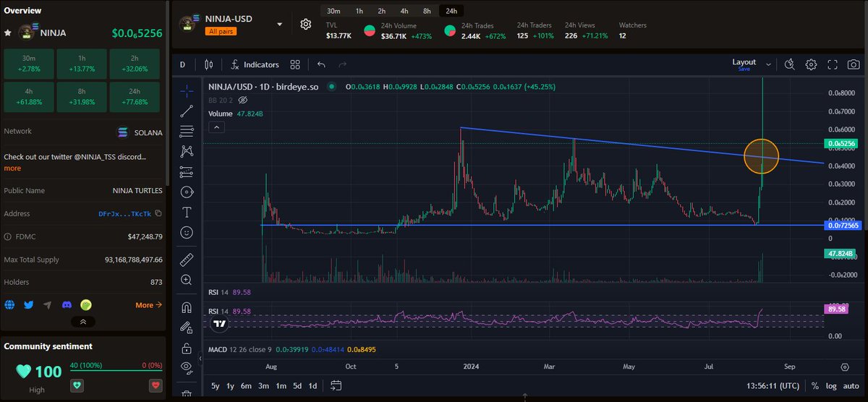Favorite NINJA with the star icon

tap(7, 33)
